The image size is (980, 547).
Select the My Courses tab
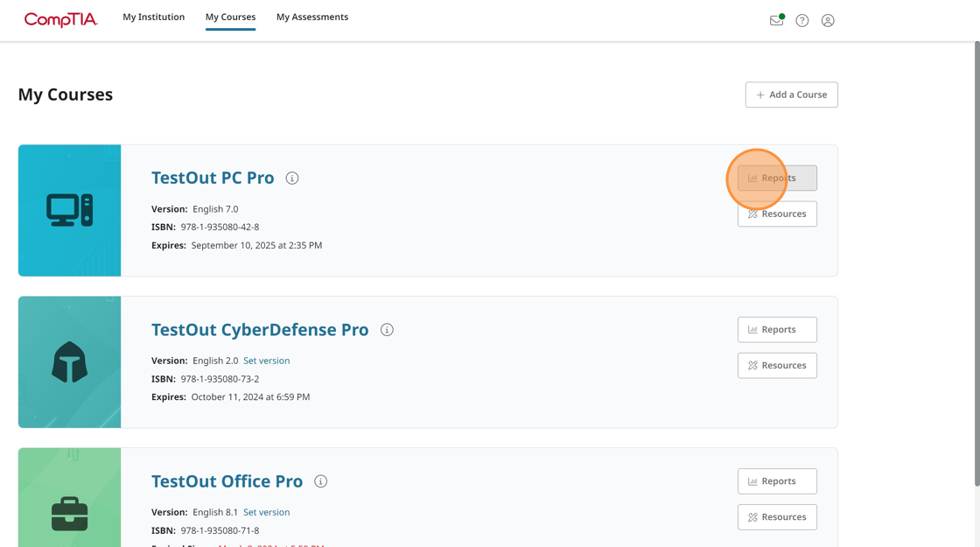click(230, 18)
